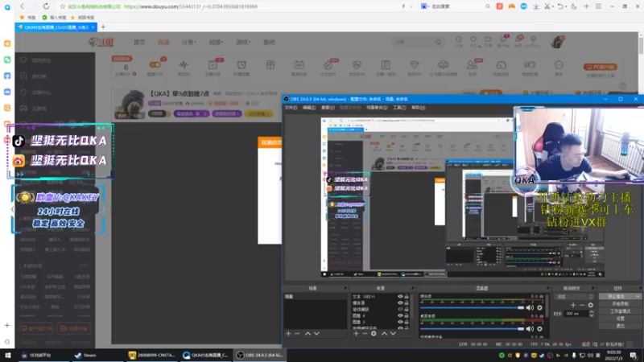Toggle visibility of 媒体源 source
This screenshot has width=644, height=362.
tap(400, 303)
